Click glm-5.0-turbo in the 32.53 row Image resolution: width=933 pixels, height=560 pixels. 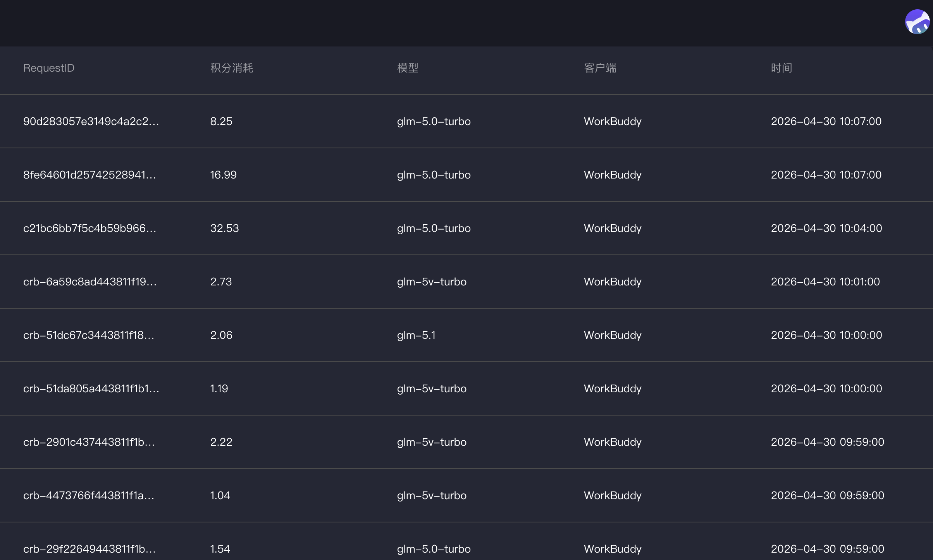(x=434, y=228)
